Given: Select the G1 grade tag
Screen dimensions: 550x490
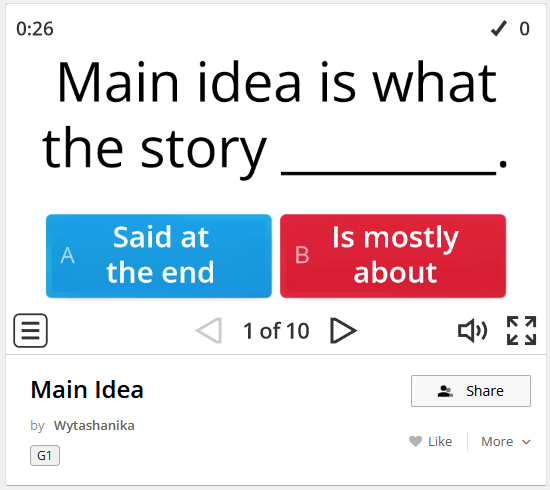Looking at the screenshot, I should click(45, 456).
